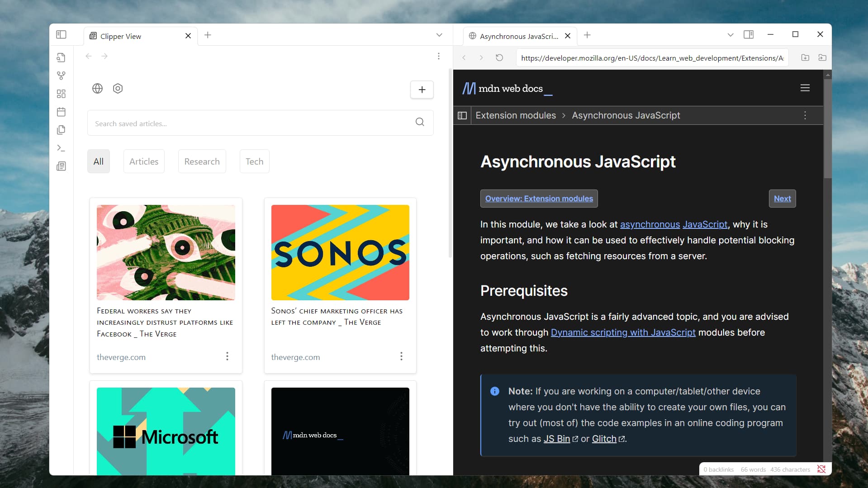
Task: Click the search magnifier icon
Action: point(420,122)
